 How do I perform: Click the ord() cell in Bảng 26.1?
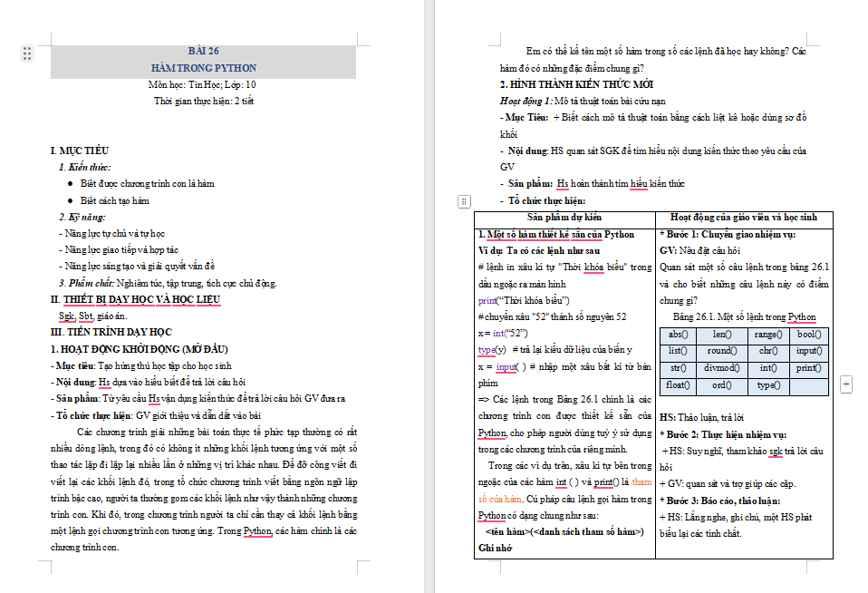click(722, 385)
